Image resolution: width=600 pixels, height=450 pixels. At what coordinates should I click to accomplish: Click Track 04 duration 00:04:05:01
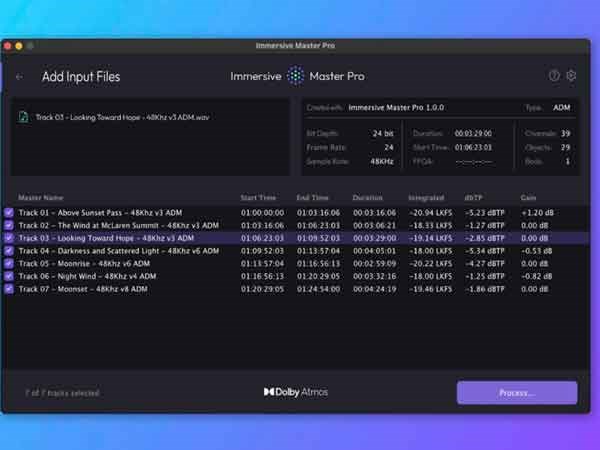tap(375, 251)
